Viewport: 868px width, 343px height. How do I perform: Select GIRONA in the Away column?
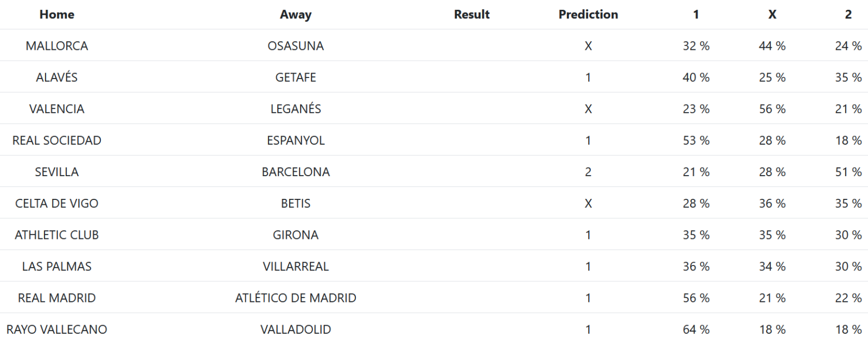coord(295,235)
